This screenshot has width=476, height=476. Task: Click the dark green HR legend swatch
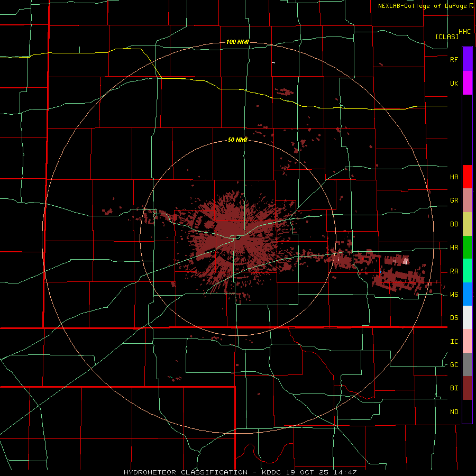pos(467,248)
